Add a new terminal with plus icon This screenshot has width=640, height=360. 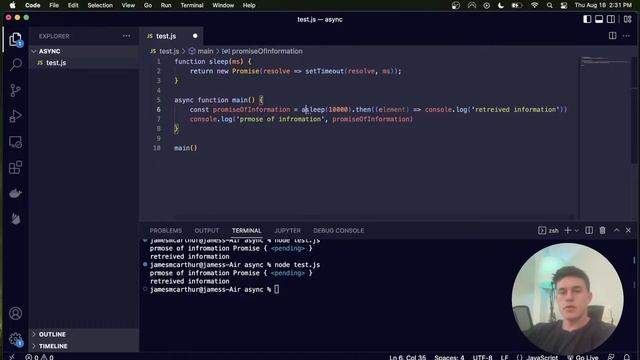pos(567,231)
